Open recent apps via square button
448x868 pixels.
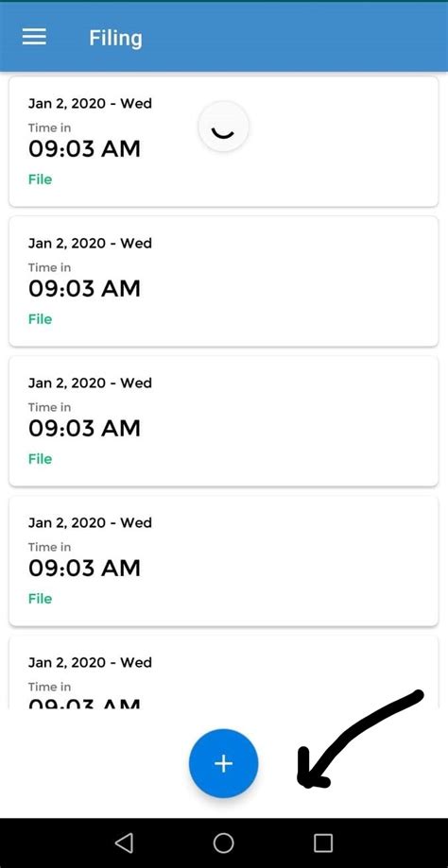323,843
